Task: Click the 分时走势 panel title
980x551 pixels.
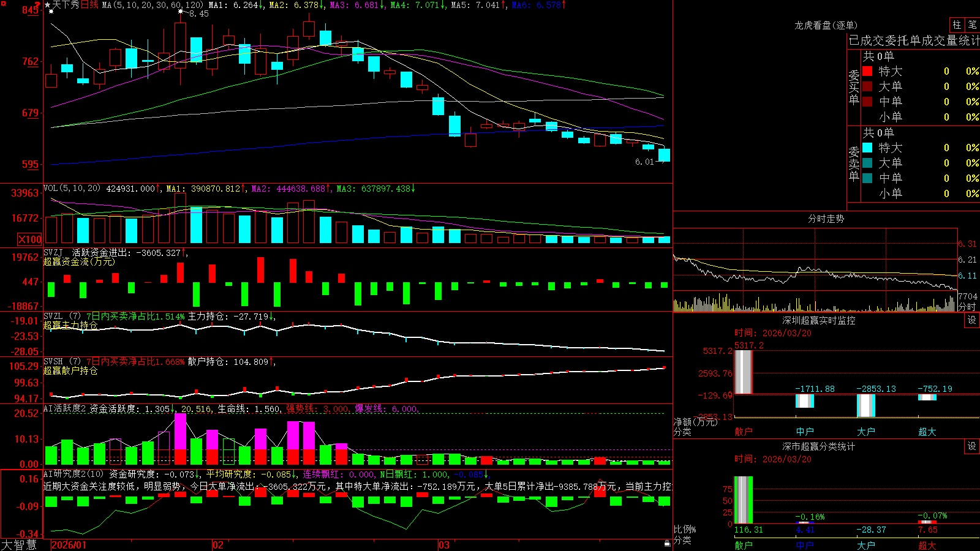Action: [826, 219]
